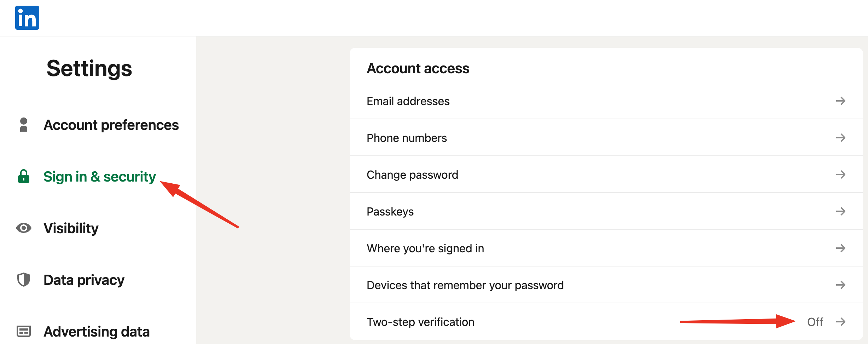The width and height of the screenshot is (868, 344).
Task: Click the LinkedIn logo icon
Action: point(27,18)
